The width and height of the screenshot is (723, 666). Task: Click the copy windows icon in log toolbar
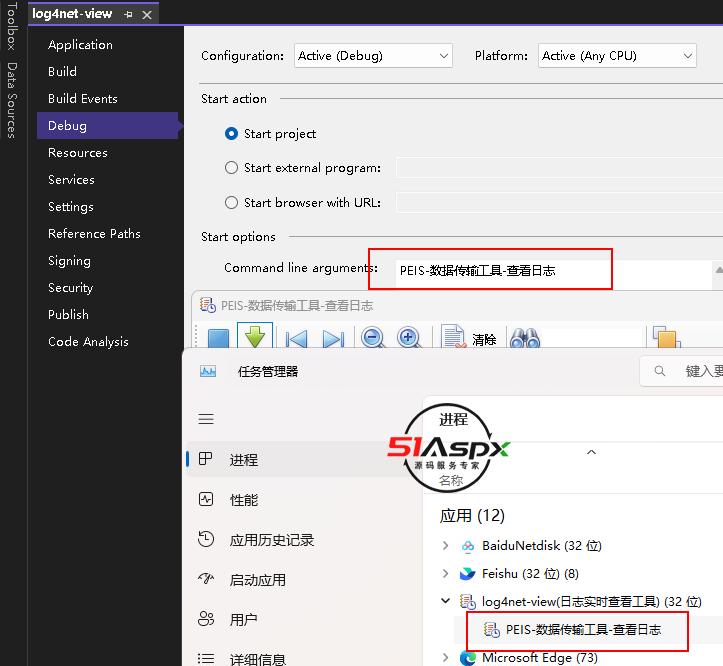[666, 337]
